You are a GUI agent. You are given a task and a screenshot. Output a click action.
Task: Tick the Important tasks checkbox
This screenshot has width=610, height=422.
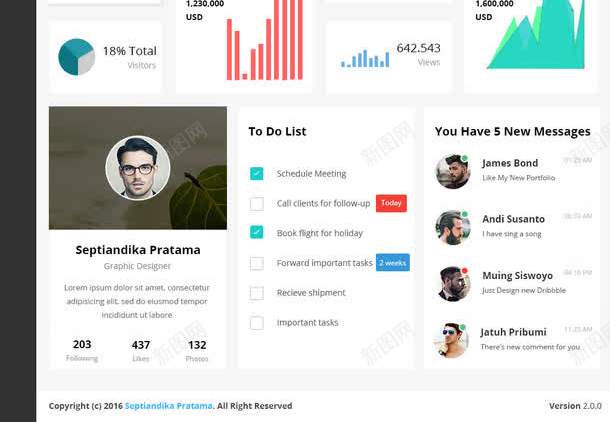tap(256, 323)
